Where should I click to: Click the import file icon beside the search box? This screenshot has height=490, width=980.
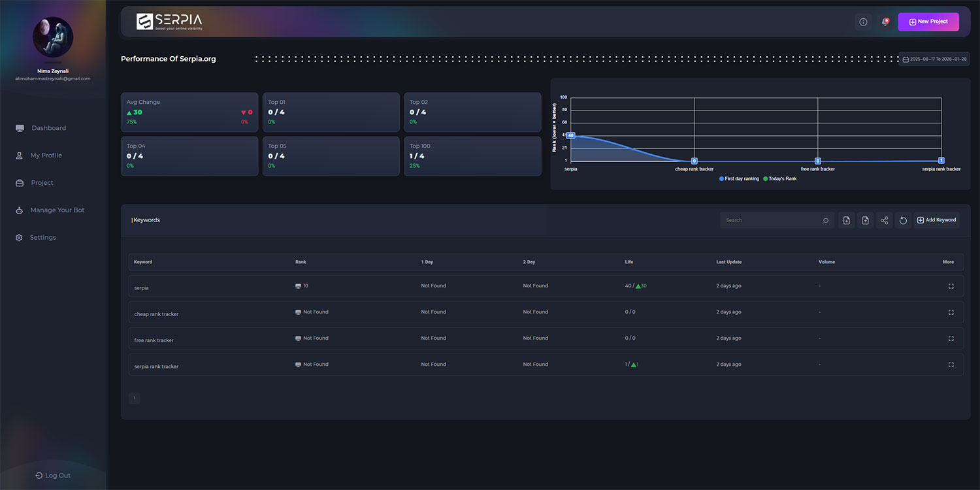[x=846, y=221]
